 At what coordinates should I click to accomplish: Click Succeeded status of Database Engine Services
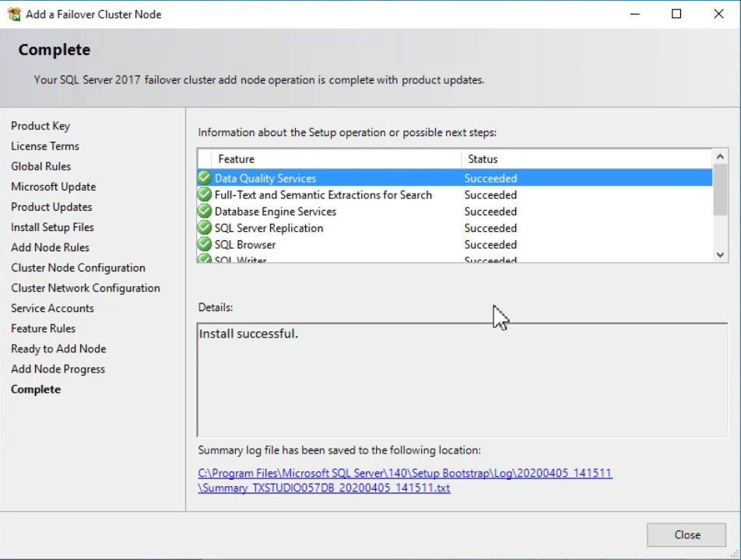(x=490, y=212)
